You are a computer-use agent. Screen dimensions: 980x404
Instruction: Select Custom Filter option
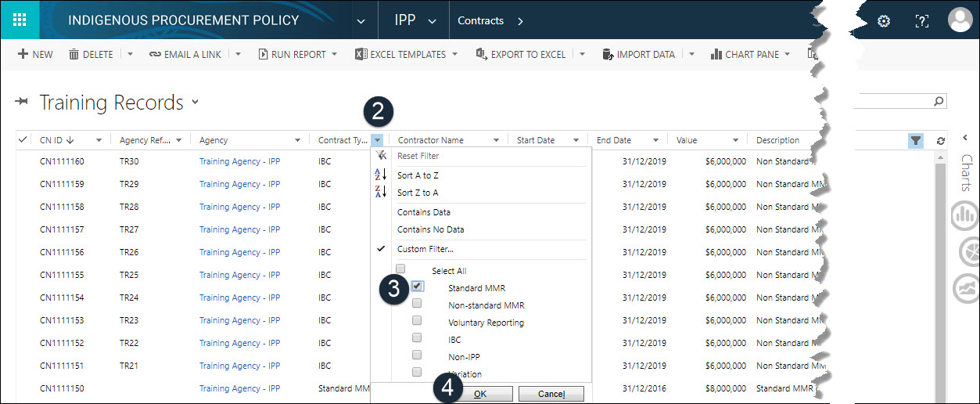[x=424, y=249]
